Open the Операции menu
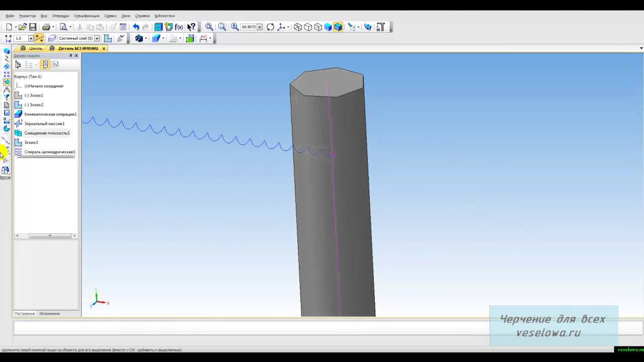644x362 pixels. pyautogui.click(x=60, y=16)
